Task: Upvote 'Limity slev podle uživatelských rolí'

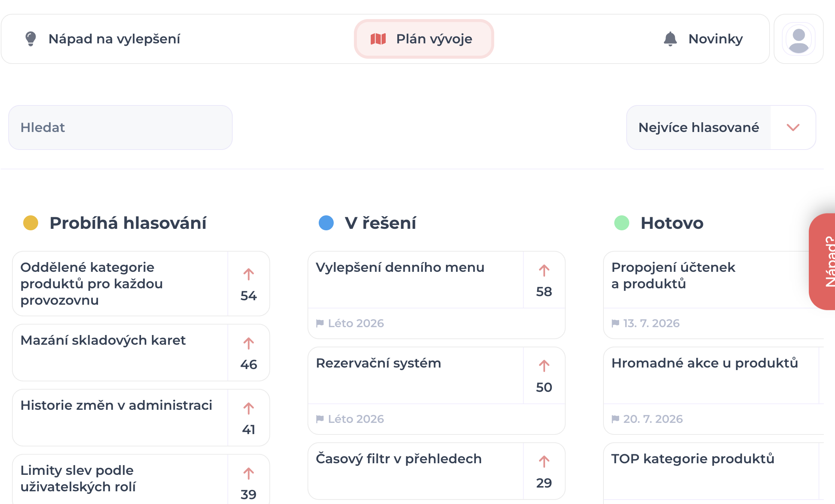Action: 248,473
